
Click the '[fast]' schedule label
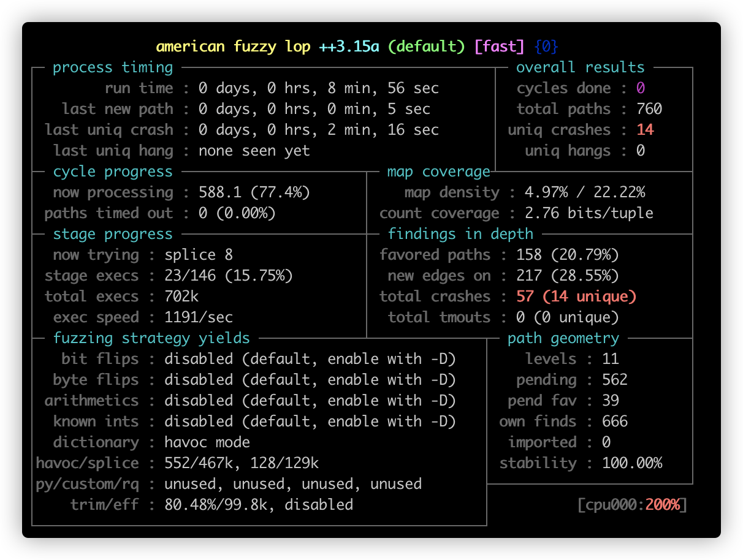point(500,47)
